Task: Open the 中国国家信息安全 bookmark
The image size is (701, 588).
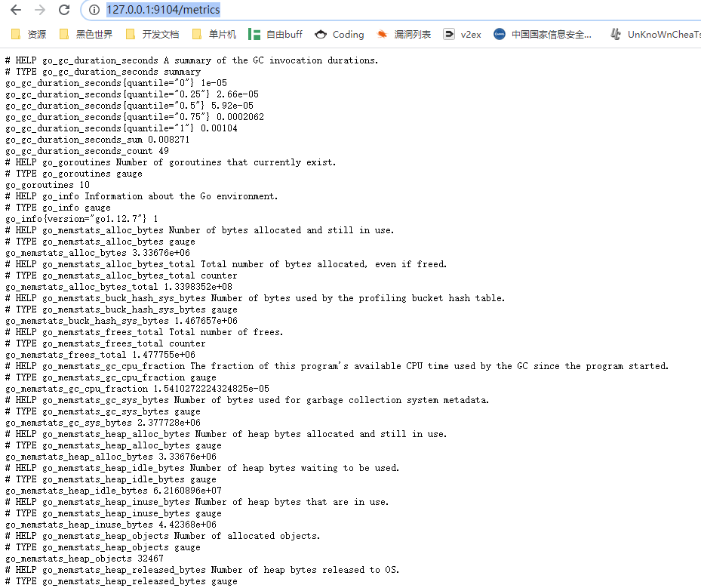Action: coord(543,34)
